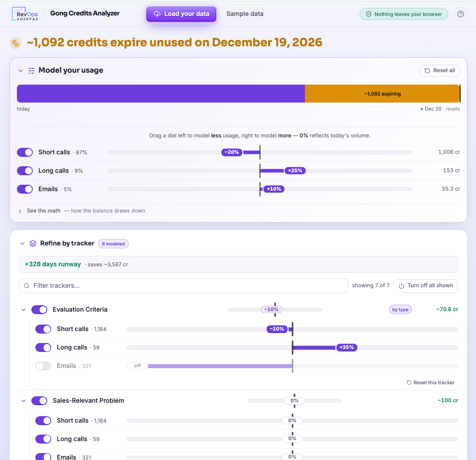Click the -100 cr savings value
The height and width of the screenshot is (460, 476).
point(448,400)
